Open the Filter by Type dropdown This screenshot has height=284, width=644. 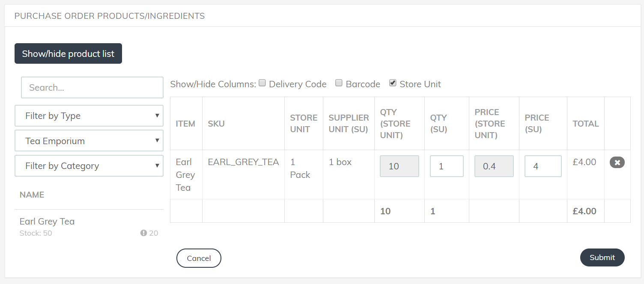click(x=89, y=116)
